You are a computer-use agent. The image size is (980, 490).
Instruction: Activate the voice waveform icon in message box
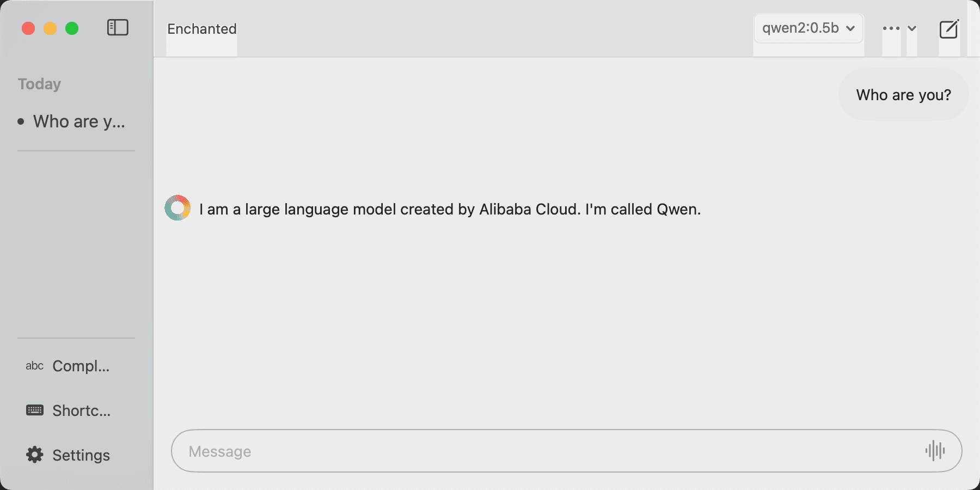point(935,451)
